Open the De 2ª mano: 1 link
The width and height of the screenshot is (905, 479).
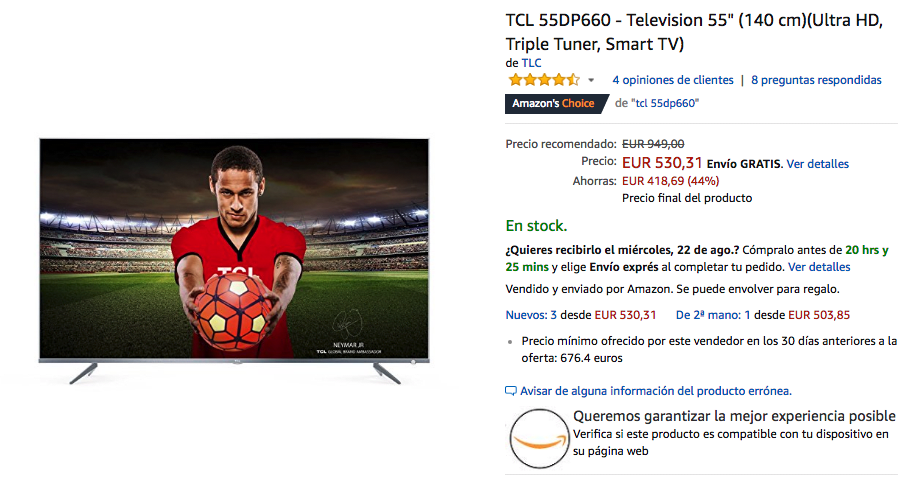[713, 315]
